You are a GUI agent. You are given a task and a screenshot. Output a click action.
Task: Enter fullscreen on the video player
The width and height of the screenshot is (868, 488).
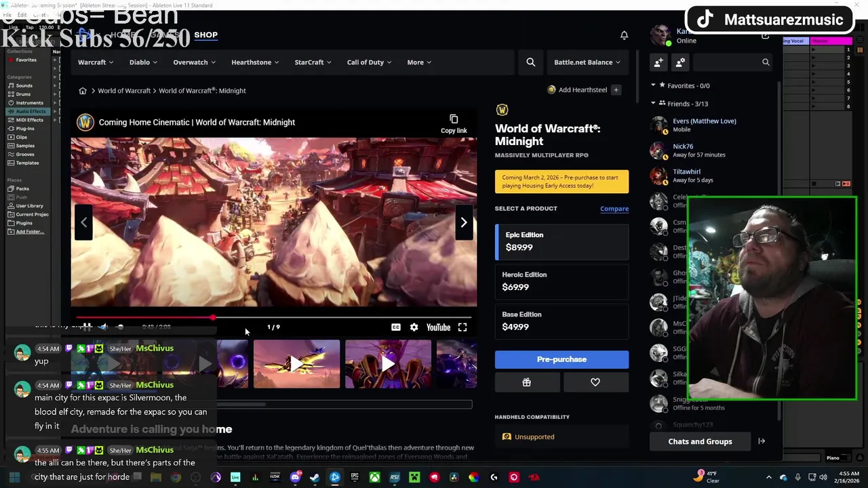point(462,327)
